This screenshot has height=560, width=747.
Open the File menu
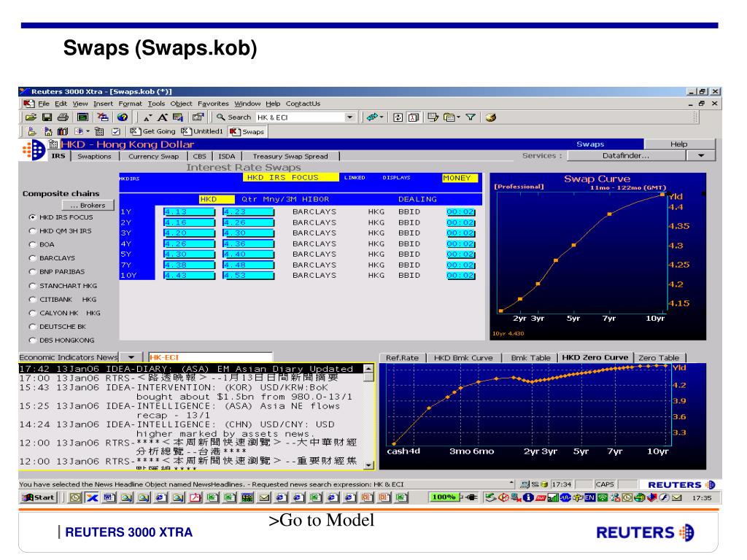pos(44,104)
